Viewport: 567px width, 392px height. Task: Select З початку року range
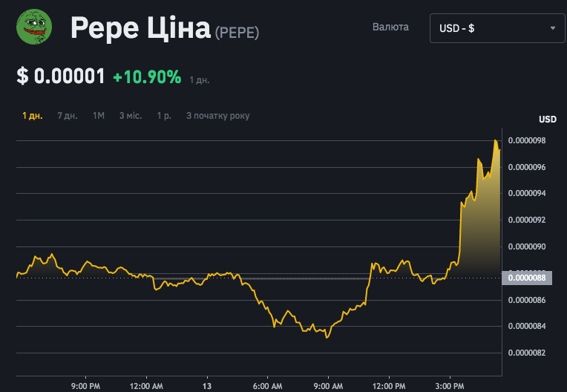[x=217, y=116]
